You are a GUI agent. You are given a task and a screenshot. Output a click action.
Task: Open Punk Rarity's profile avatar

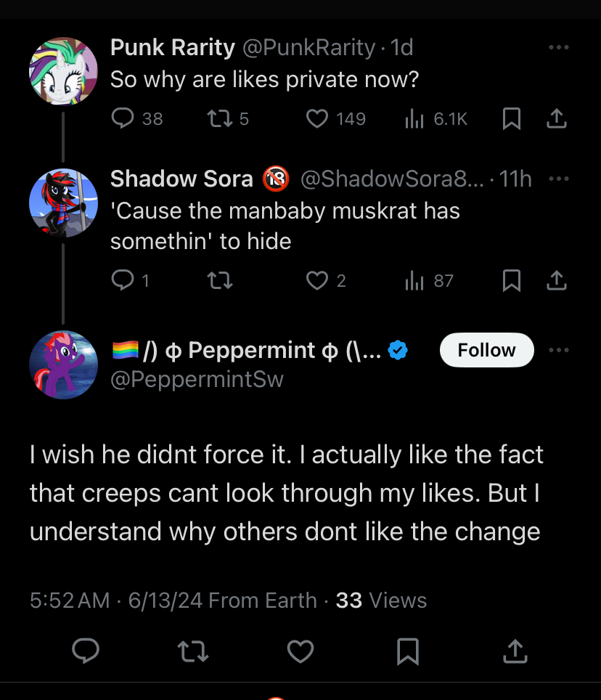(x=64, y=71)
